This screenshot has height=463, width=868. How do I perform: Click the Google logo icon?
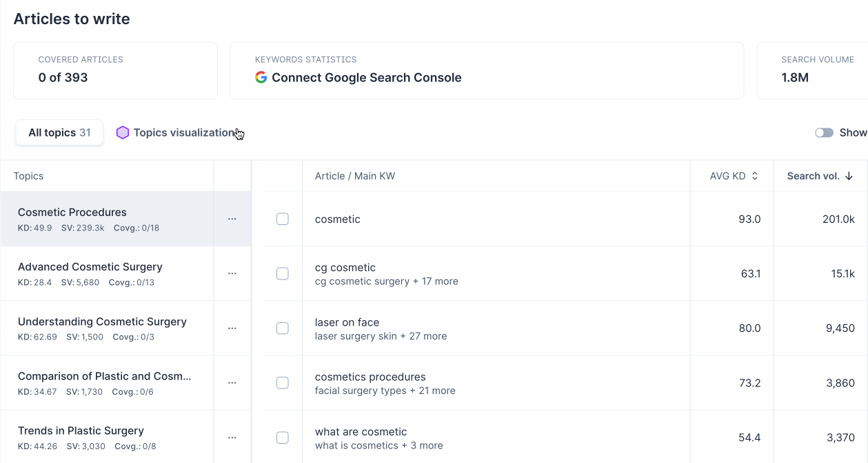[261, 77]
